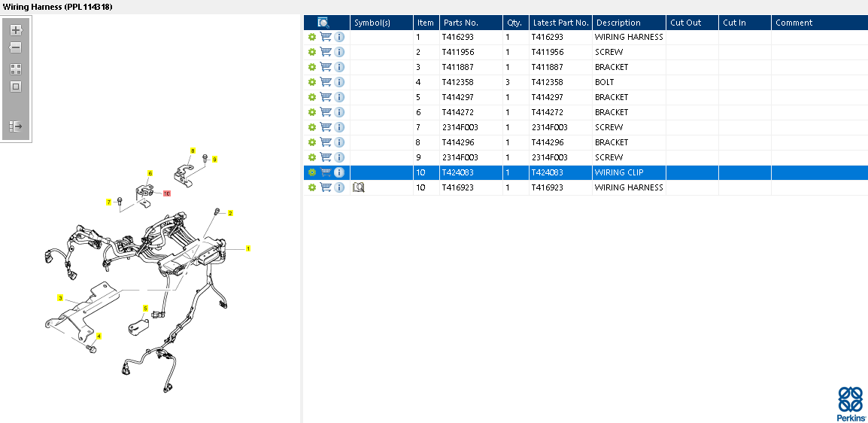Click the zoom in button on diagram toolbar
868x423 pixels.
(x=16, y=30)
